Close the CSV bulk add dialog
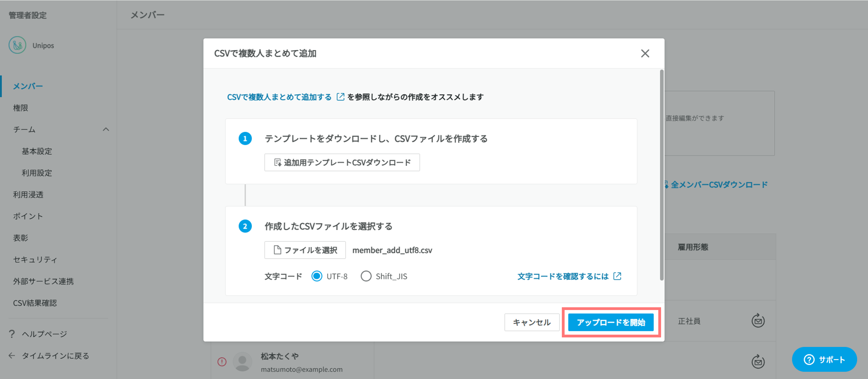Viewport: 868px width, 379px height. pyautogui.click(x=645, y=53)
